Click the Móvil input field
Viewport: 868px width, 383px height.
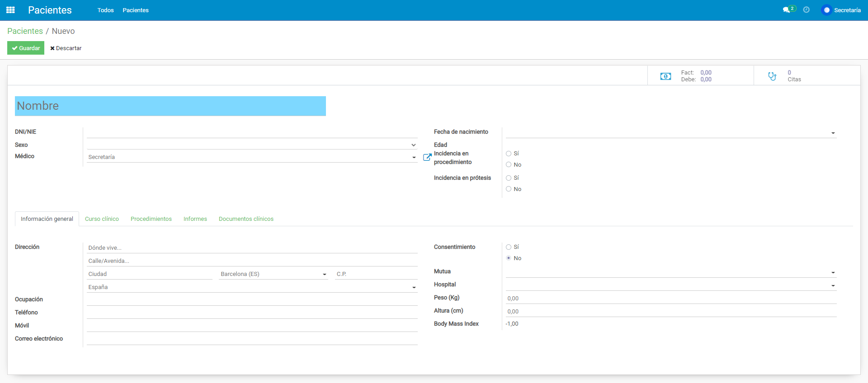click(252, 326)
